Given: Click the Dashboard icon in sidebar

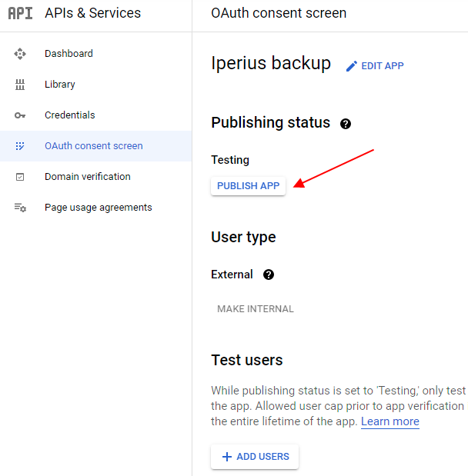Looking at the screenshot, I should (20, 54).
